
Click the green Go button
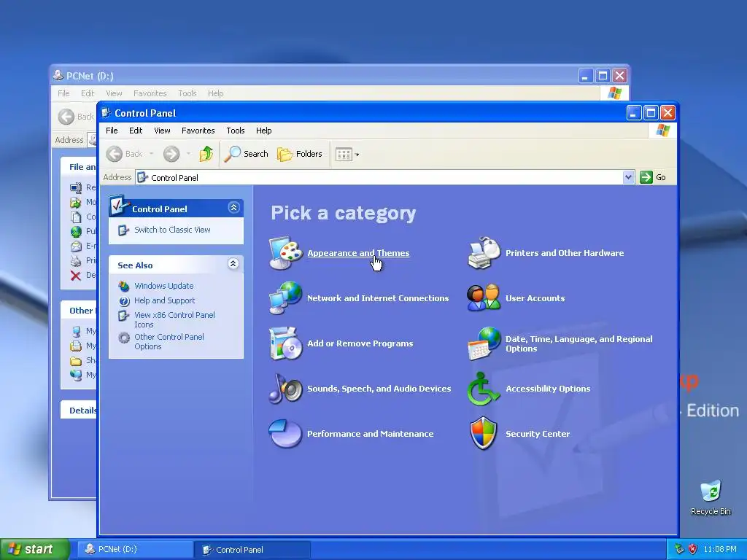(x=653, y=177)
